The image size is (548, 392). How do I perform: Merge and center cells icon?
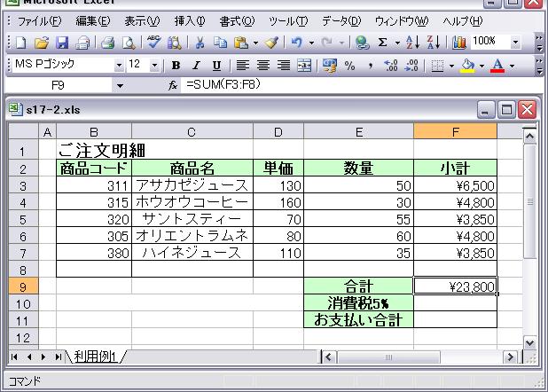[x=304, y=66]
